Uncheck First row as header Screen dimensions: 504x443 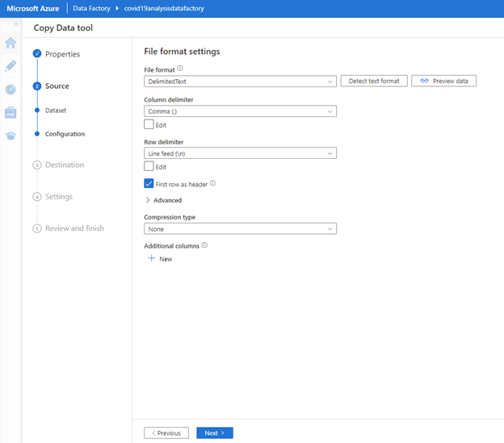(149, 183)
